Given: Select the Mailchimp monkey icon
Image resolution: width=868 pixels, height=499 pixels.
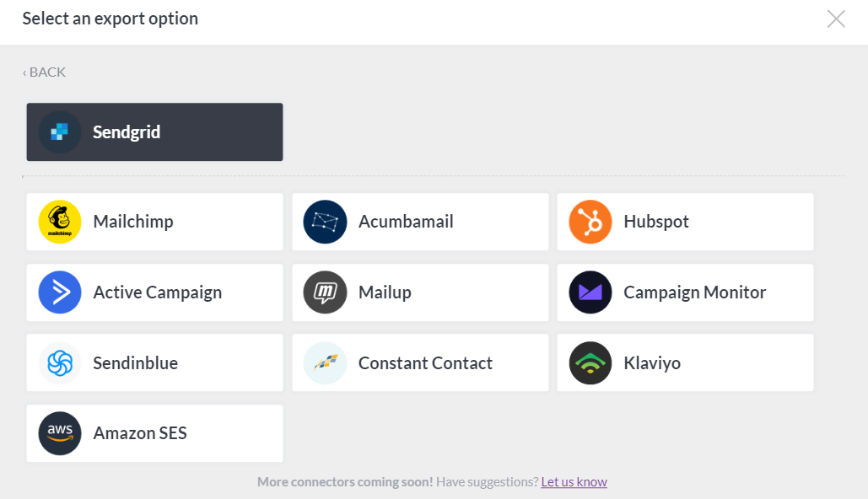Looking at the screenshot, I should tap(59, 222).
